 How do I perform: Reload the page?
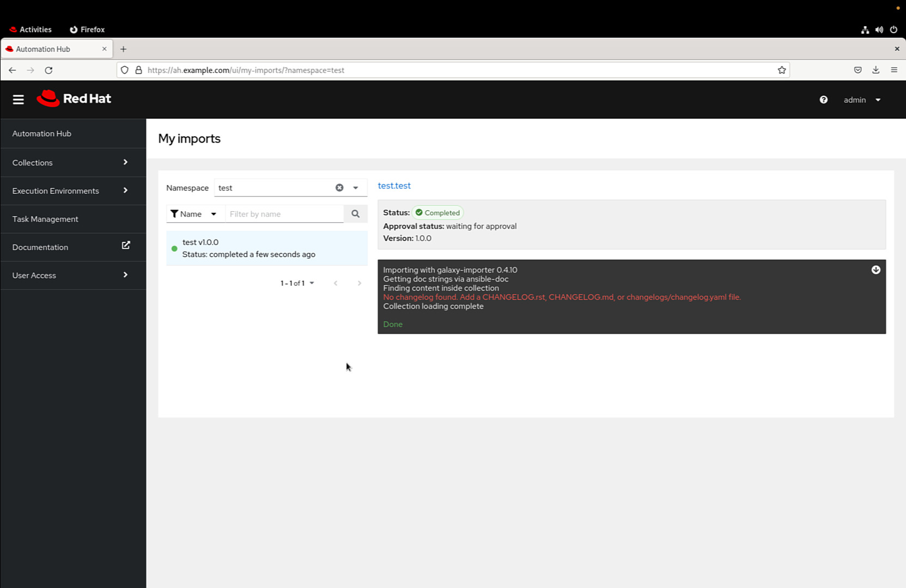pos(49,70)
